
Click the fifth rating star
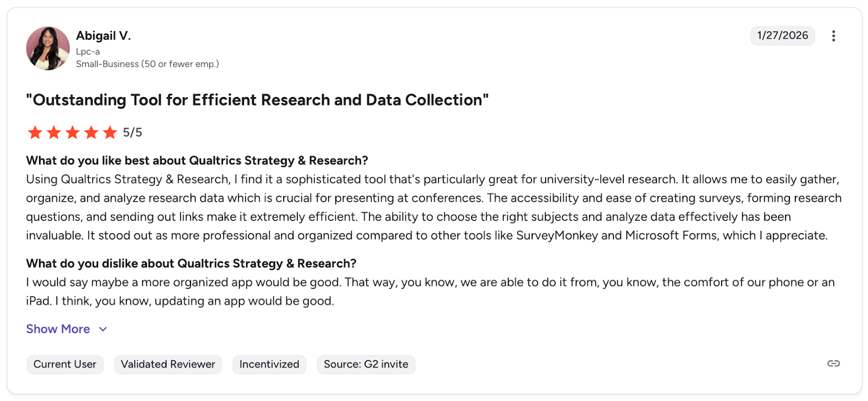110,132
